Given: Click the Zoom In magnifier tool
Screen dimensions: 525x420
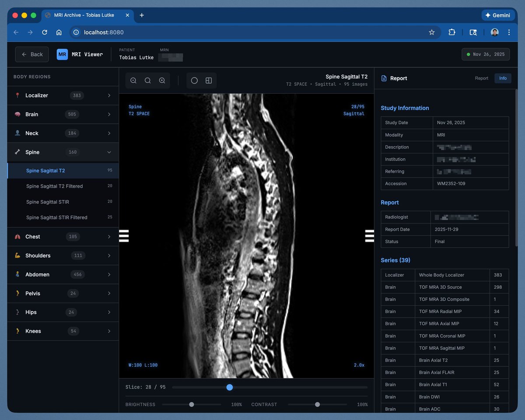Looking at the screenshot, I should (x=161, y=80).
